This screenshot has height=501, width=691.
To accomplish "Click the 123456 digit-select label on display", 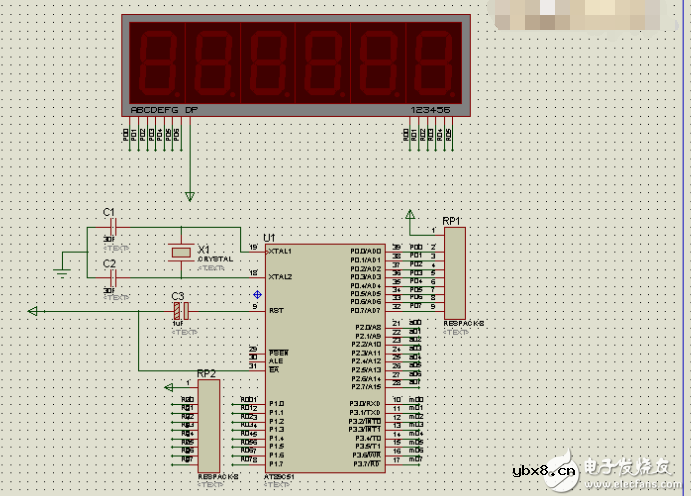I will (430, 109).
